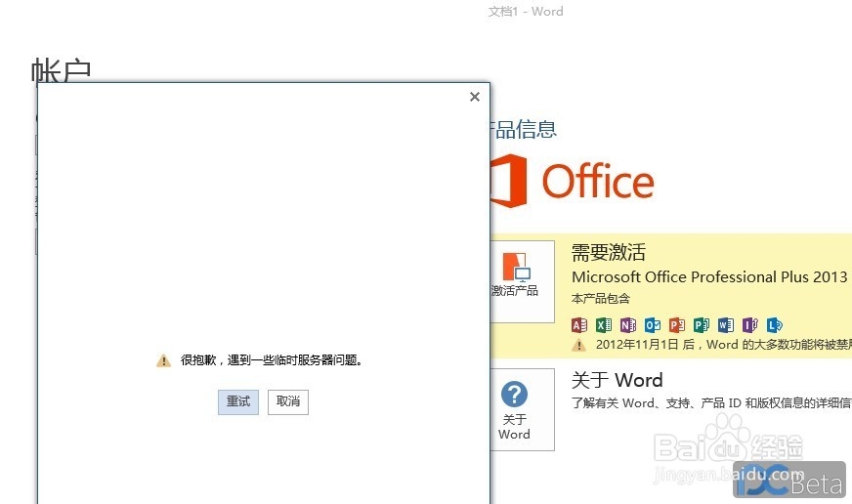Screen dimensions: 852x504
Task: Click the warning icon beside 2012年11月1日
Action: coord(579,345)
